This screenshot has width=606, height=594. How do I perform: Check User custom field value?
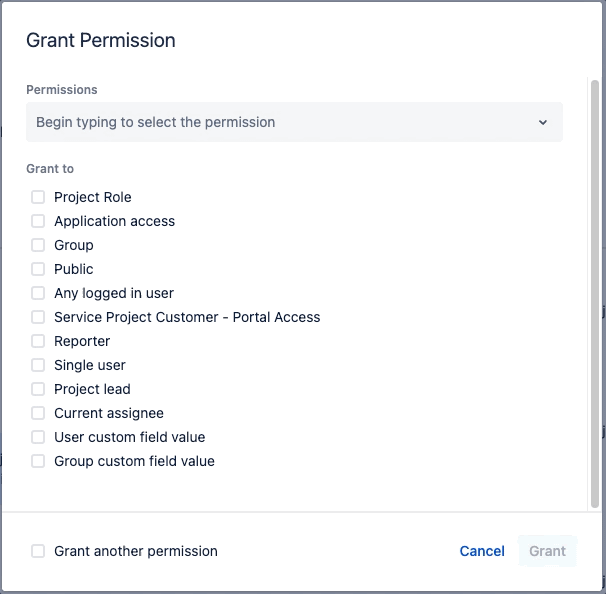click(x=38, y=437)
